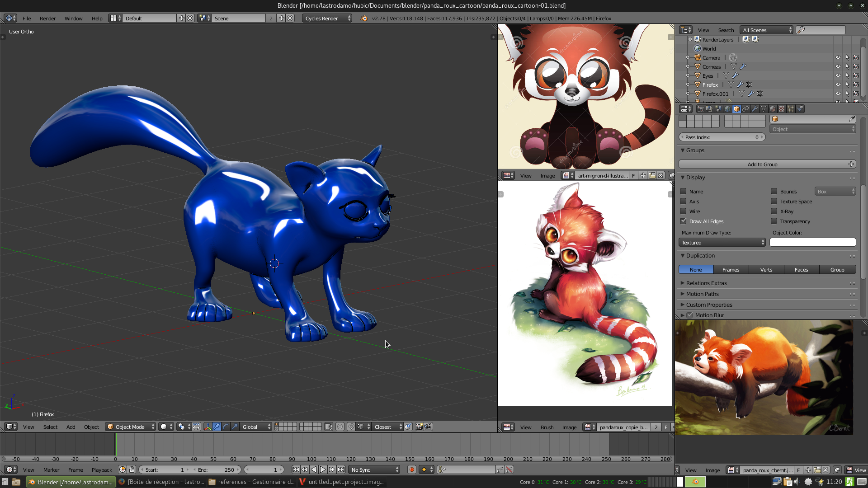Select Frames duplication option
This screenshot has width=868, height=488.
point(731,269)
